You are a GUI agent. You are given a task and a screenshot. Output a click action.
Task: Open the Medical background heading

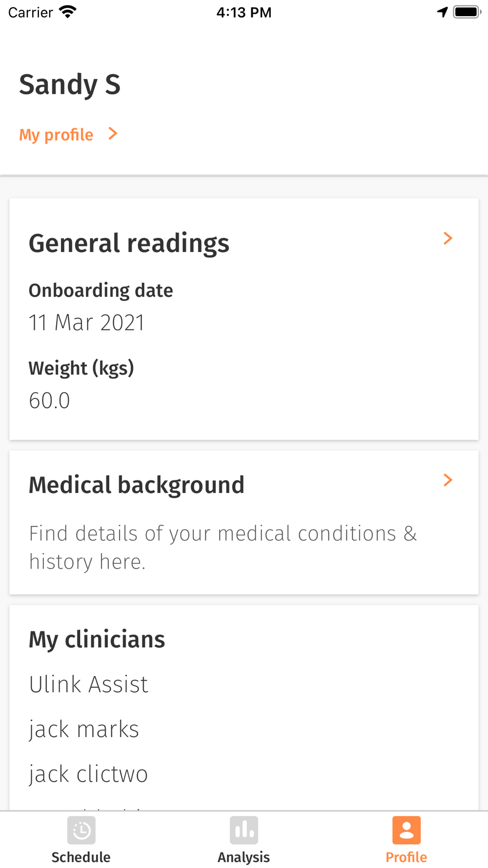pyautogui.click(x=137, y=485)
